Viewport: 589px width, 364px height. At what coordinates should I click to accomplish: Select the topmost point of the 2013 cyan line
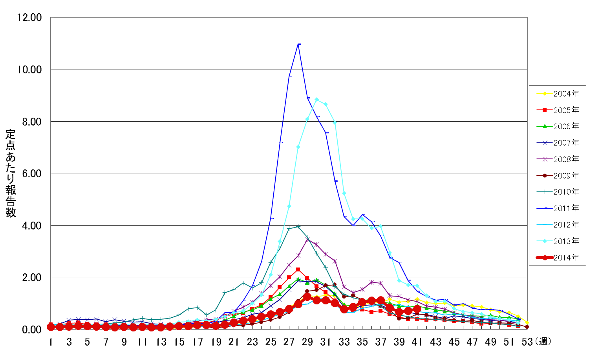click(x=316, y=100)
